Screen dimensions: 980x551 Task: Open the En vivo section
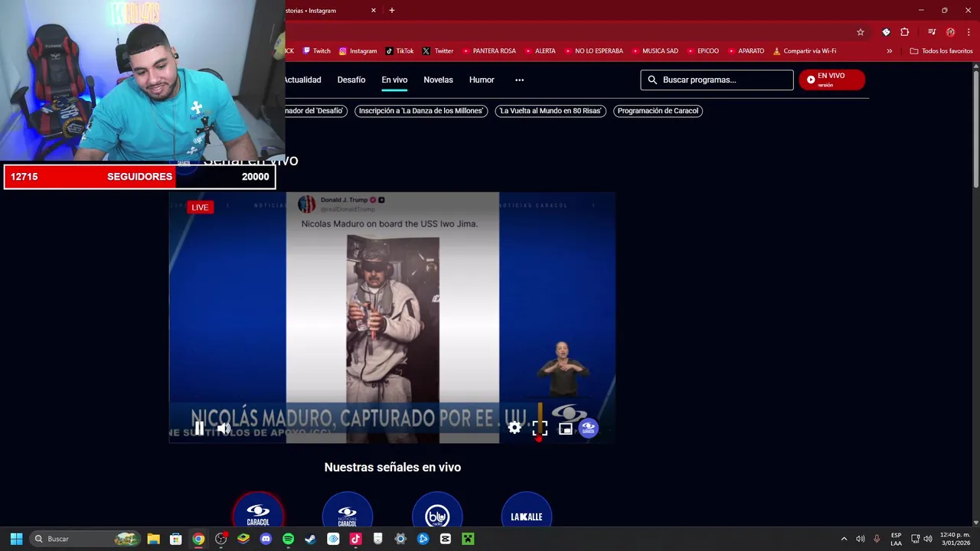click(x=394, y=80)
